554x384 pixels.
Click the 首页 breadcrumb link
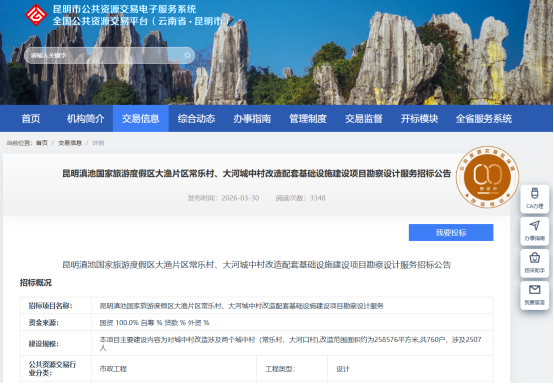point(42,143)
